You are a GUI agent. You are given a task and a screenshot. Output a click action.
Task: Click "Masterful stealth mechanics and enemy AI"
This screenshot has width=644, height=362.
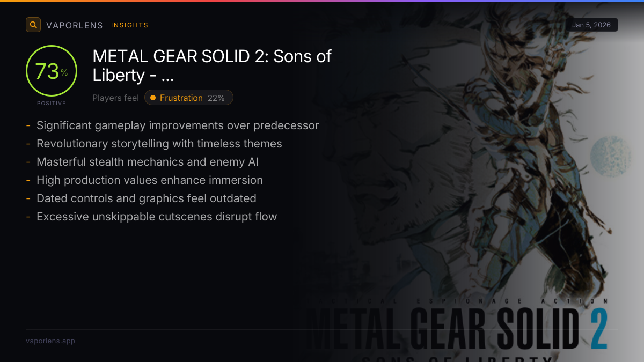coord(148,162)
